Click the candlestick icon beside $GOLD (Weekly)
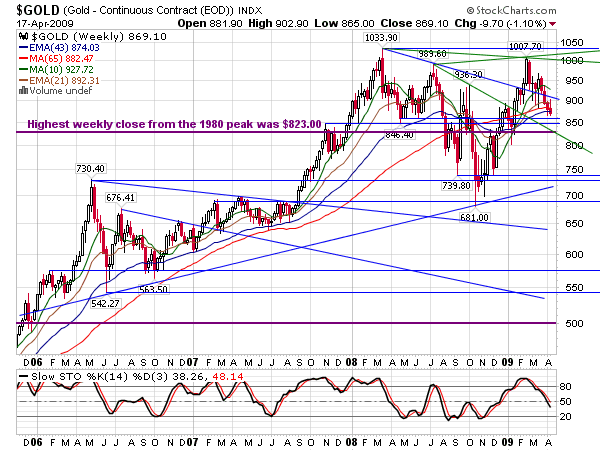Image resolution: width=600 pixels, height=451 pixels. coord(23,37)
